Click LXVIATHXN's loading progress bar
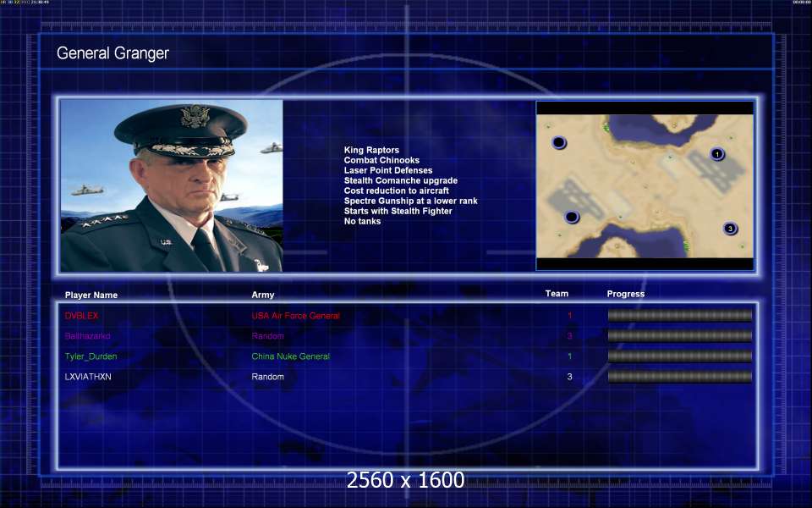Viewport: 812px width, 508px height. pyautogui.click(x=679, y=376)
